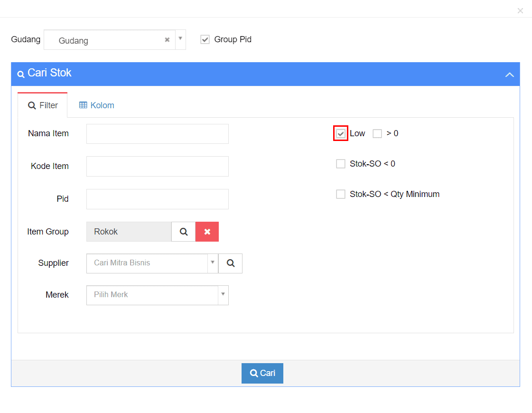Click into the Kode Item field
532x413 pixels.
tap(157, 167)
